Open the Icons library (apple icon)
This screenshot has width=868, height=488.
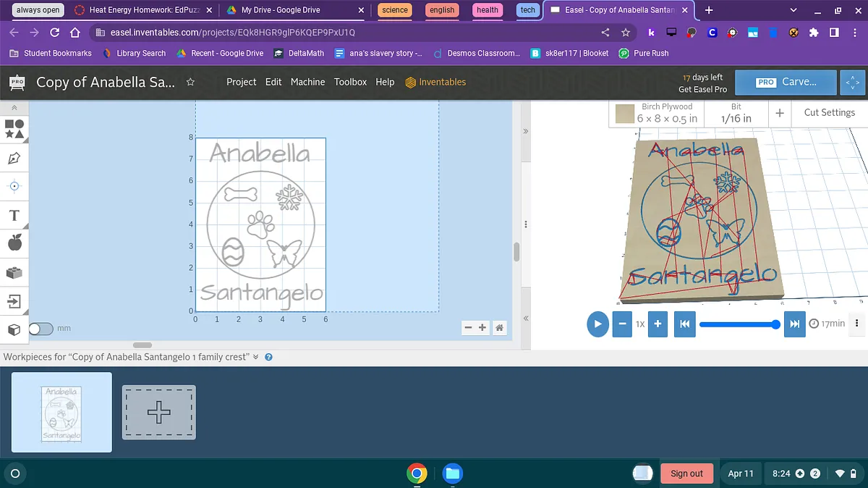[14, 243]
